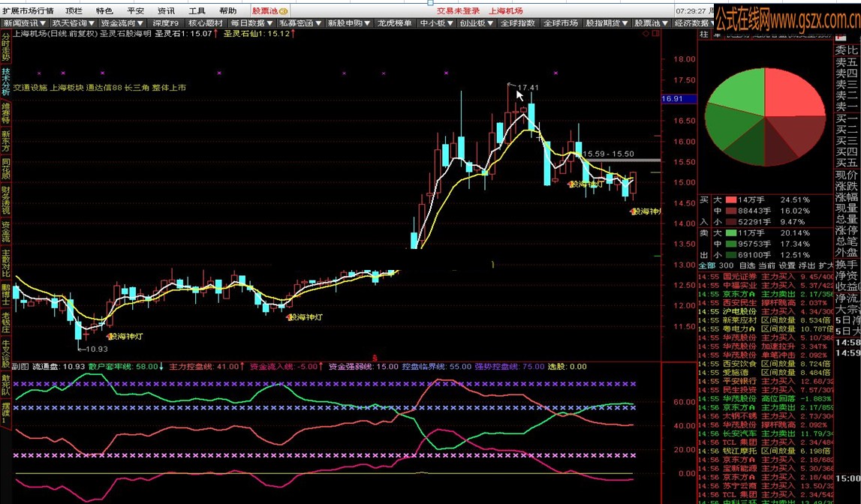Image resolution: width=861 pixels, height=504 pixels.
Task: Click the diamond icon at chart top-right
Action: tap(646, 34)
